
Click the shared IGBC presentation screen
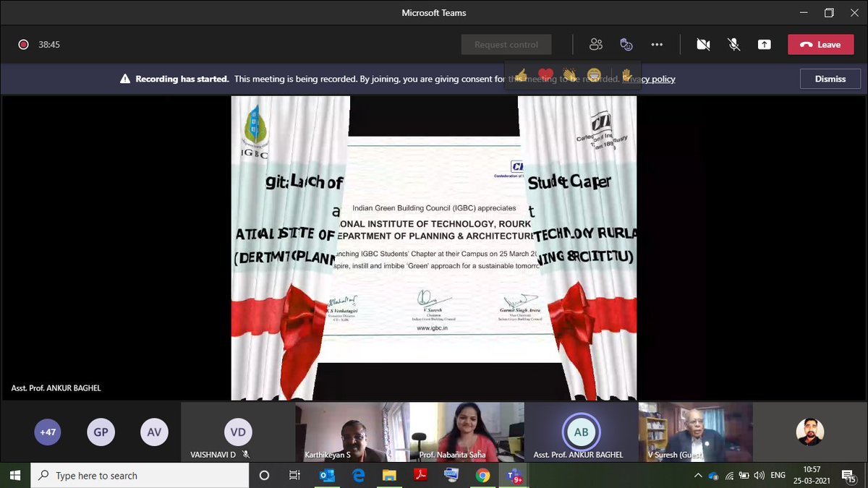(x=434, y=248)
